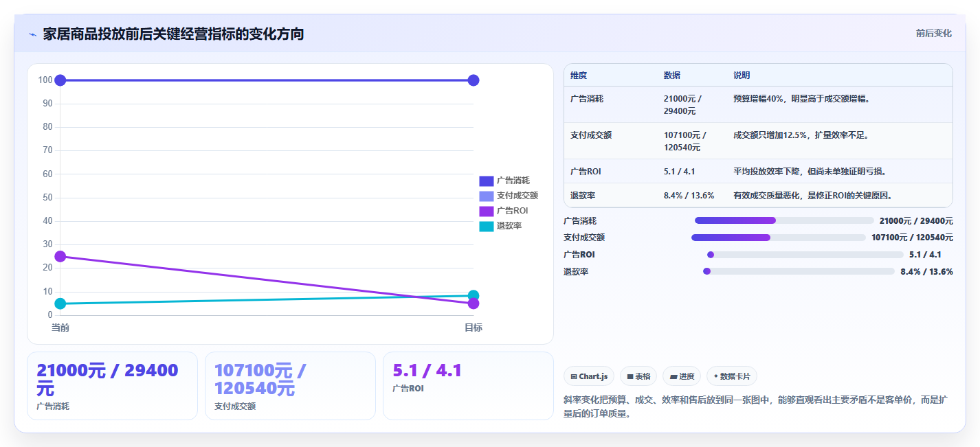The height and width of the screenshot is (447, 980).
Task: Click the 维度 column header
Action: point(579,76)
